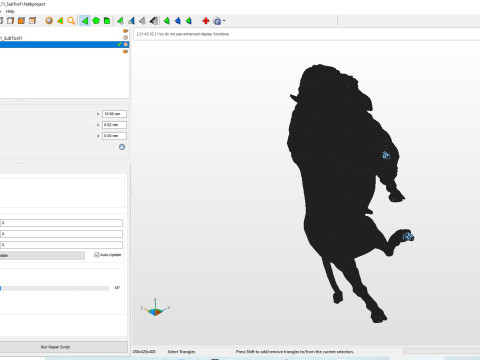
Task: Click the green triangle icon after the second separator
Action: point(167,21)
